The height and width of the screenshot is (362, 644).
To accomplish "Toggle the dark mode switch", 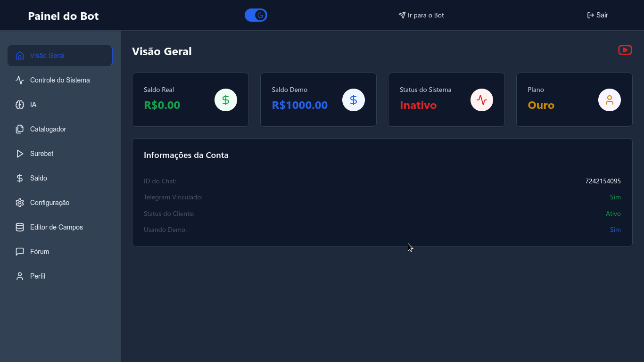I will pos(256,15).
